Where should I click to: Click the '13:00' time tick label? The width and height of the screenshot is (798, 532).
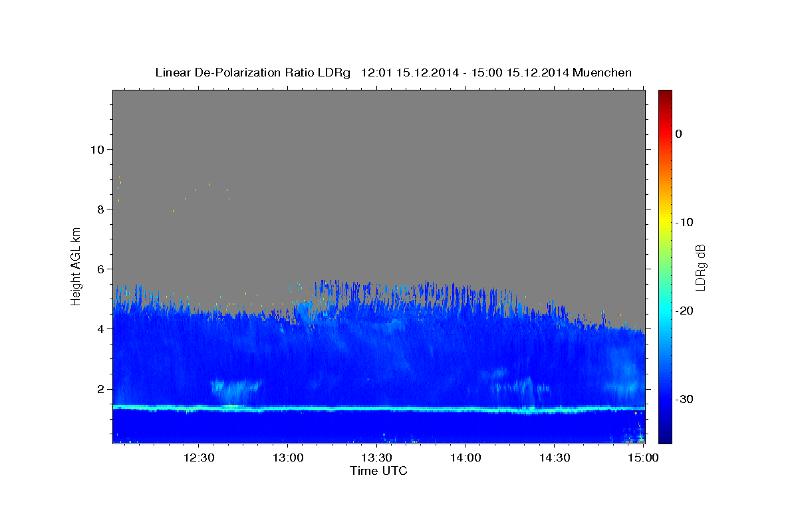(x=288, y=458)
